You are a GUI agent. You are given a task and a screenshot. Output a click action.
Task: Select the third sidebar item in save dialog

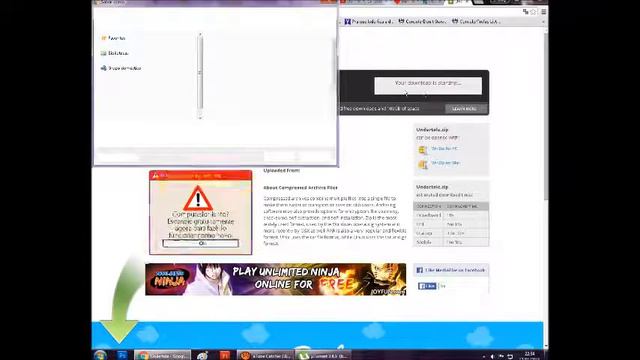click(x=121, y=68)
